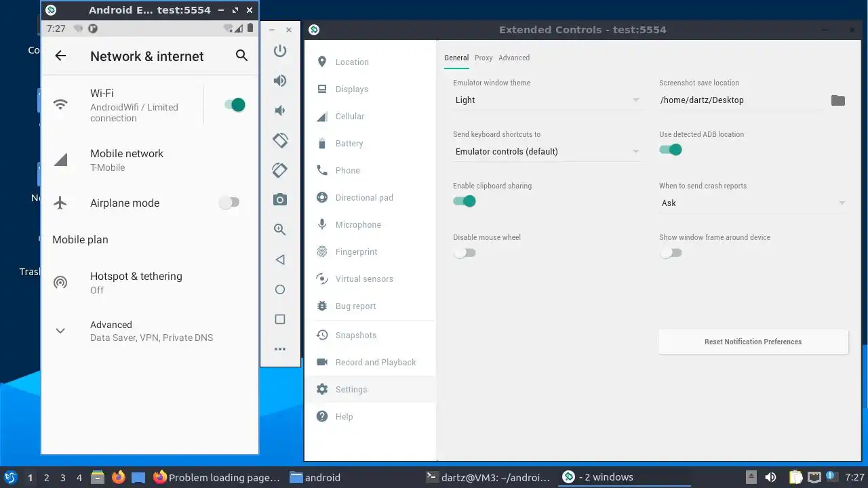
Task: Open Battery in the Extended Controls sidebar
Action: coord(370,143)
